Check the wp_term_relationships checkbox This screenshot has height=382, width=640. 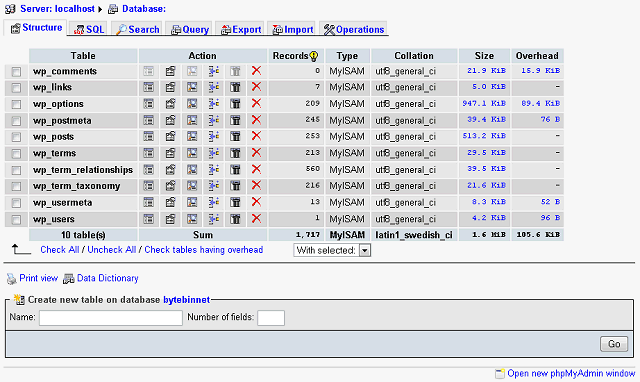pyautogui.click(x=16, y=170)
